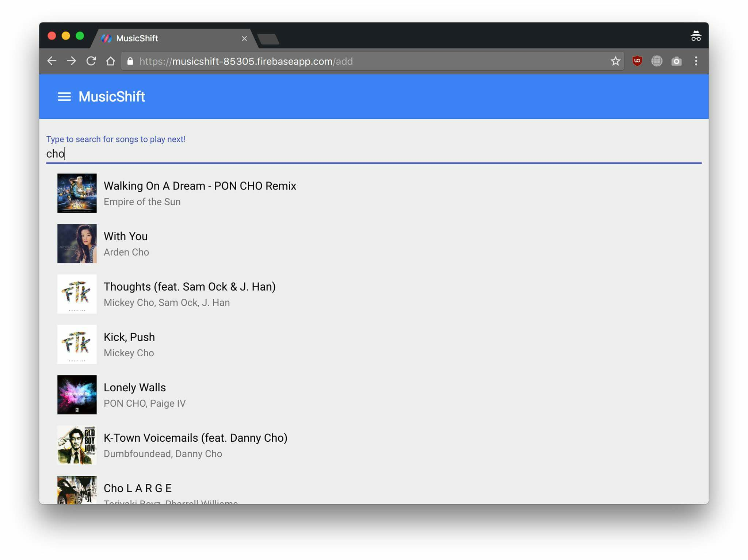This screenshot has height=560, width=748.
Task: Open Chrome's three-dot menu
Action: click(696, 61)
